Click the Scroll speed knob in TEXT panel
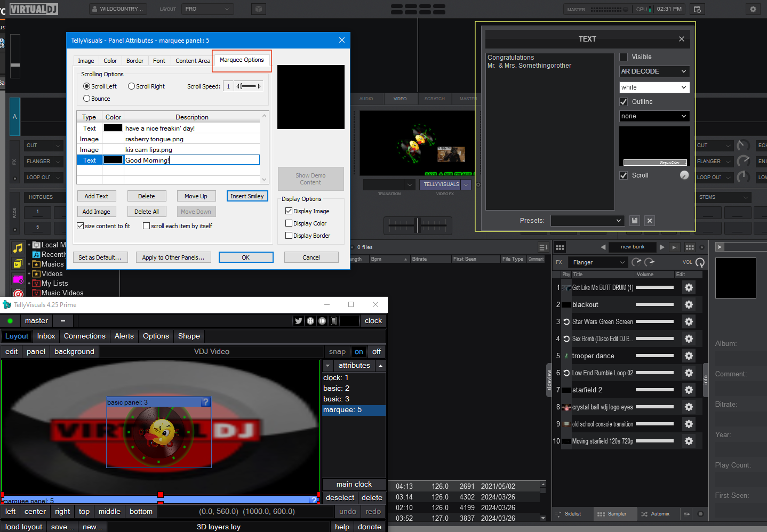Viewport: 767px width, 532px height. (684, 175)
